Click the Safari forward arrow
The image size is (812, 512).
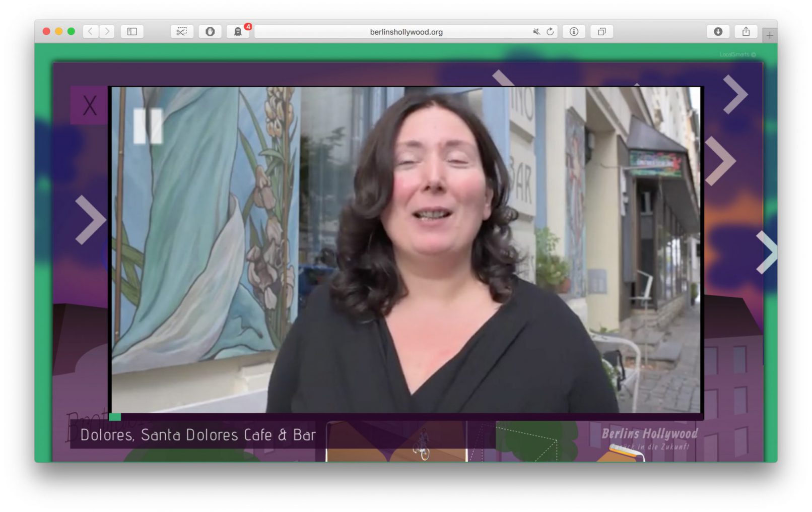(x=107, y=32)
